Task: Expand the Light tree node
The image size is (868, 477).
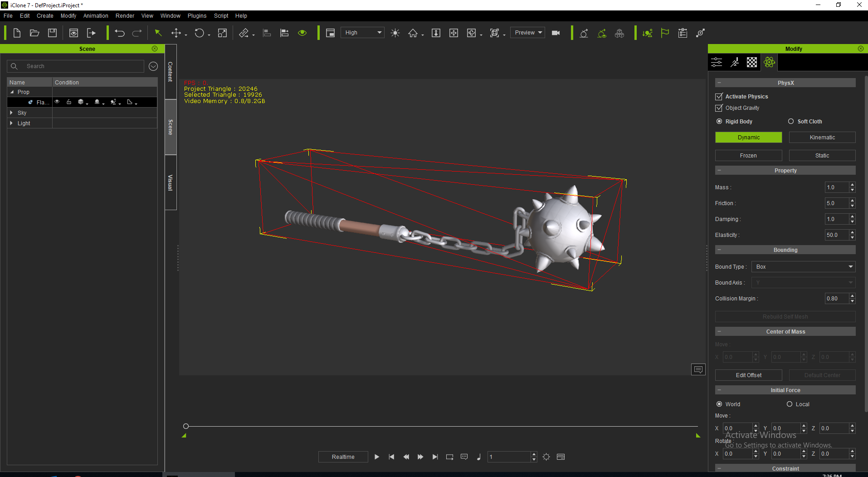Action: coord(11,123)
